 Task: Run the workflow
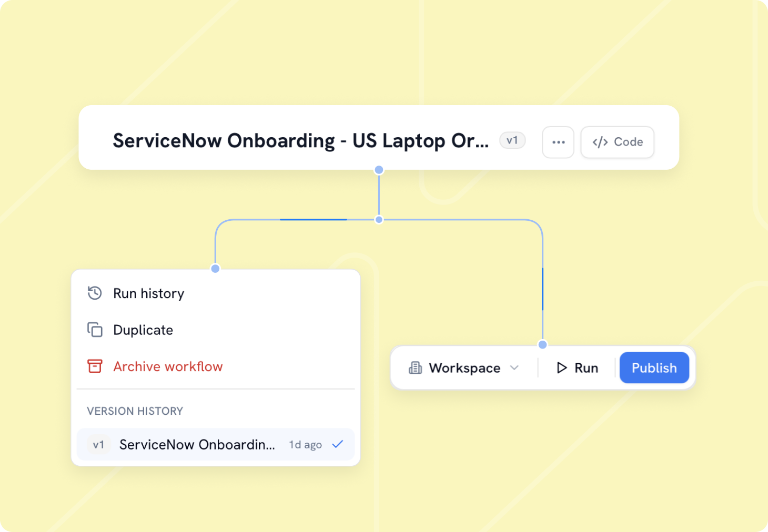577,368
